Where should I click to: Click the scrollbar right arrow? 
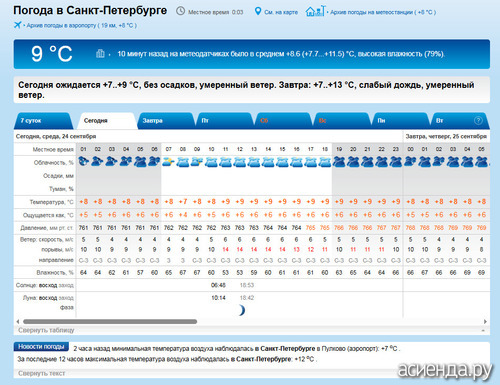point(485,322)
